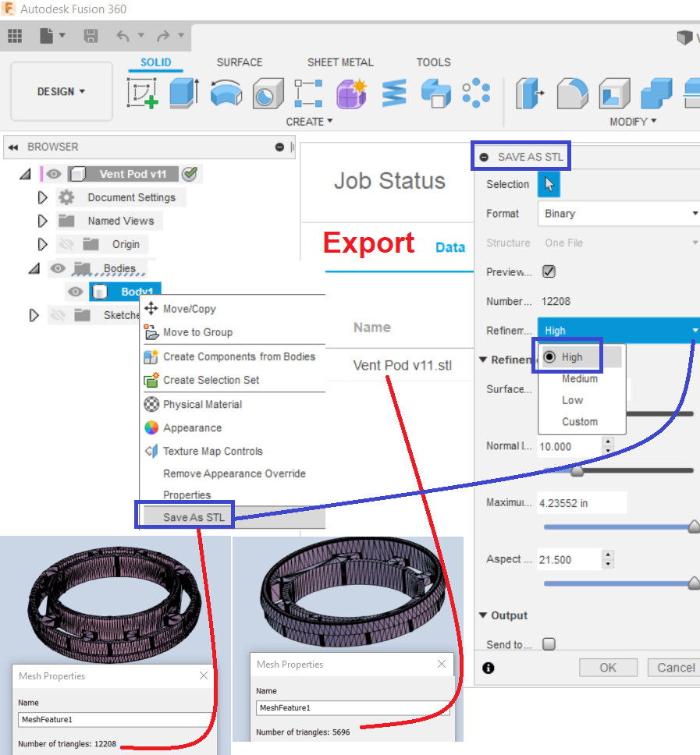Enable the Send to 3D Print checkbox
The height and width of the screenshot is (755, 700).
point(549,643)
